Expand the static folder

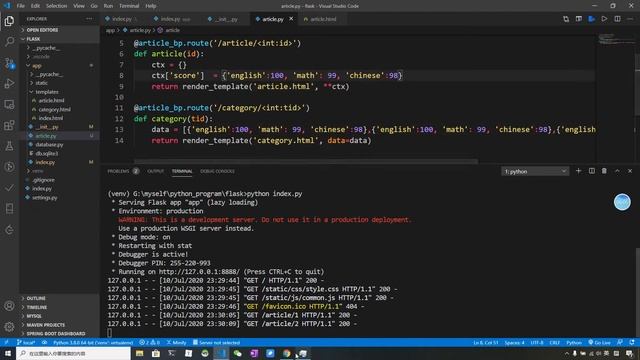[59, 83]
